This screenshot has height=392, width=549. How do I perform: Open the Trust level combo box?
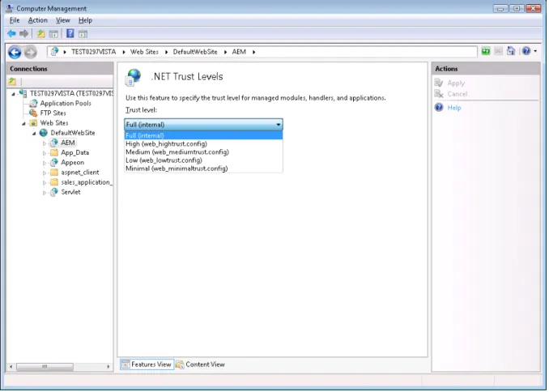click(203, 125)
